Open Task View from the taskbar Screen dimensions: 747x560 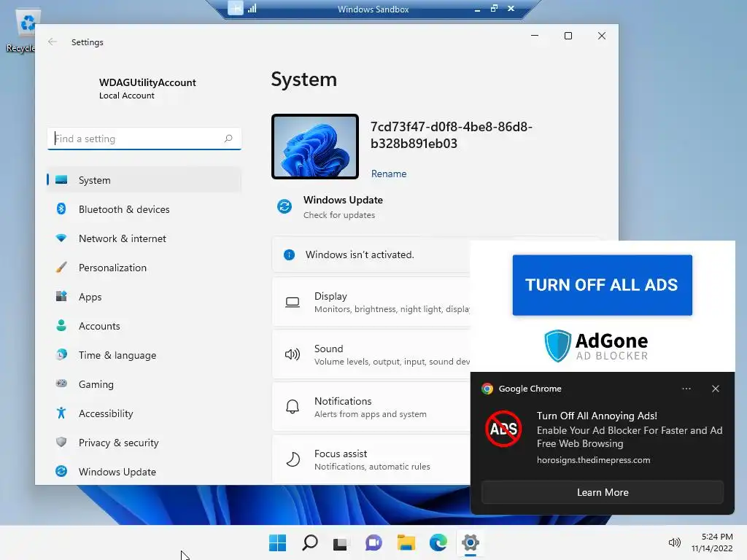pos(340,542)
